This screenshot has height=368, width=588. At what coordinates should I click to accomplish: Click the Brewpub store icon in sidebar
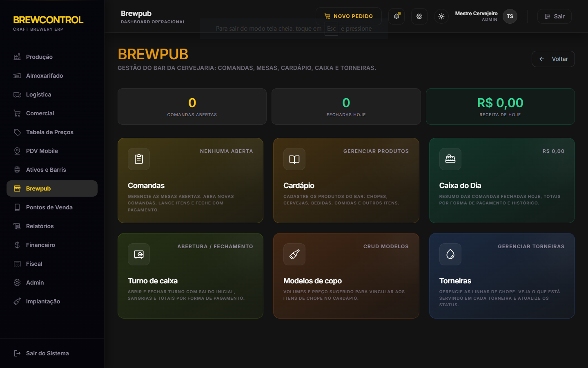pos(17,188)
